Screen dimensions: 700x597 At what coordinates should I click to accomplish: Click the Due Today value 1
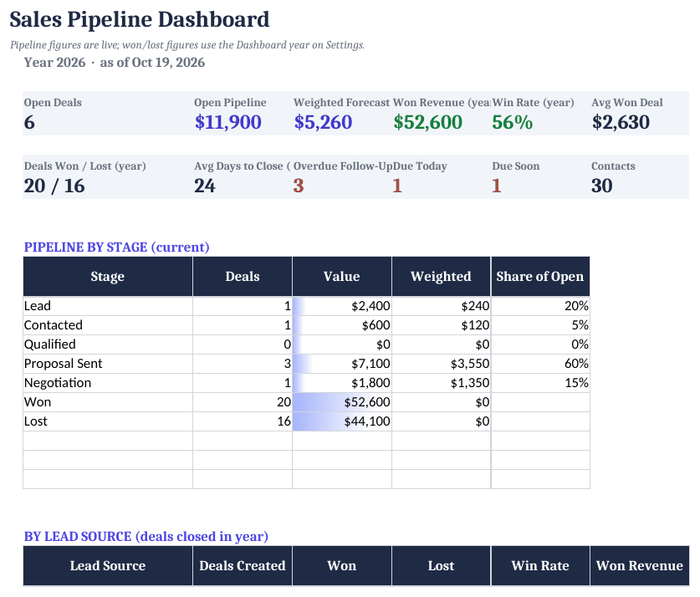pyautogui.click(x=397, y=186)
